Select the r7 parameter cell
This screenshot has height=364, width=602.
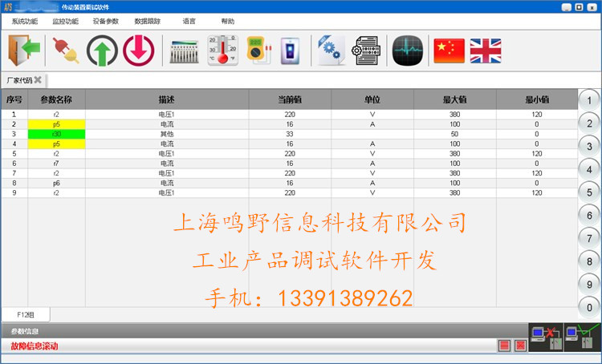click(x=56, y=164)
